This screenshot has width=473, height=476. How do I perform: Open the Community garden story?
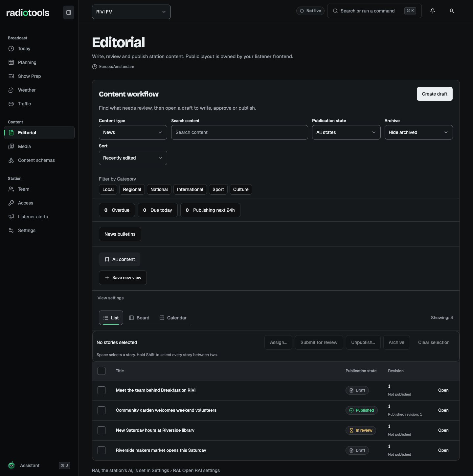point(443,410)
